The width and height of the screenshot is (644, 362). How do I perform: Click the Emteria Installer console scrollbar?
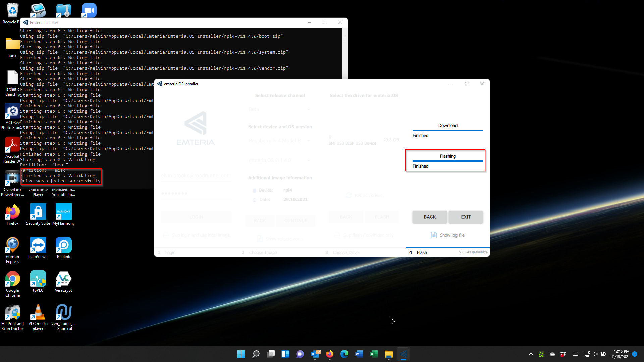click(x=344, y=38)
